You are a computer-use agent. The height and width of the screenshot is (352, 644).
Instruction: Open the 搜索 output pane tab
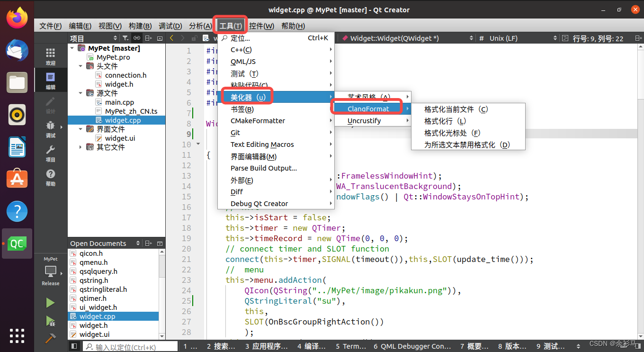(x=221, y=346)
